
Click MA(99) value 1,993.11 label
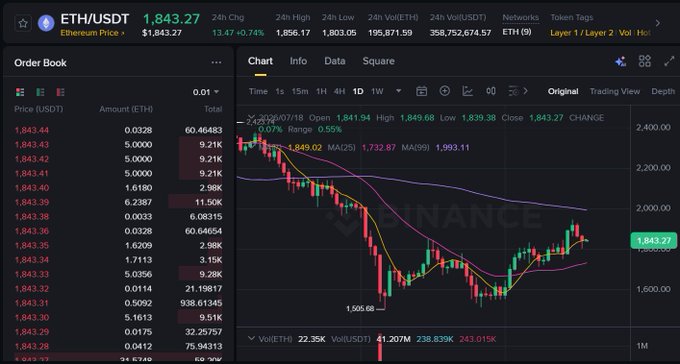pos(452,148)
